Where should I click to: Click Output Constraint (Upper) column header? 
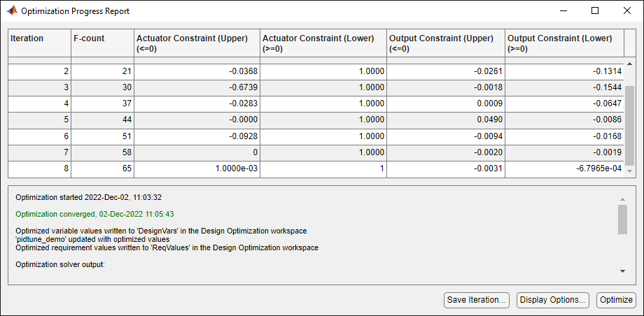pyautogui.click(x=446, y=43)
